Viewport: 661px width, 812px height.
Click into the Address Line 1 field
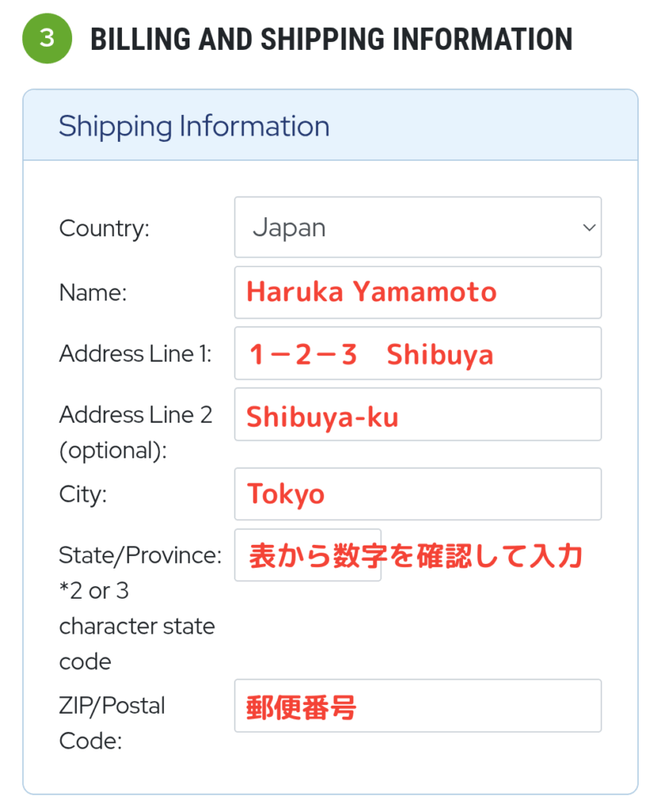(417, 354)
